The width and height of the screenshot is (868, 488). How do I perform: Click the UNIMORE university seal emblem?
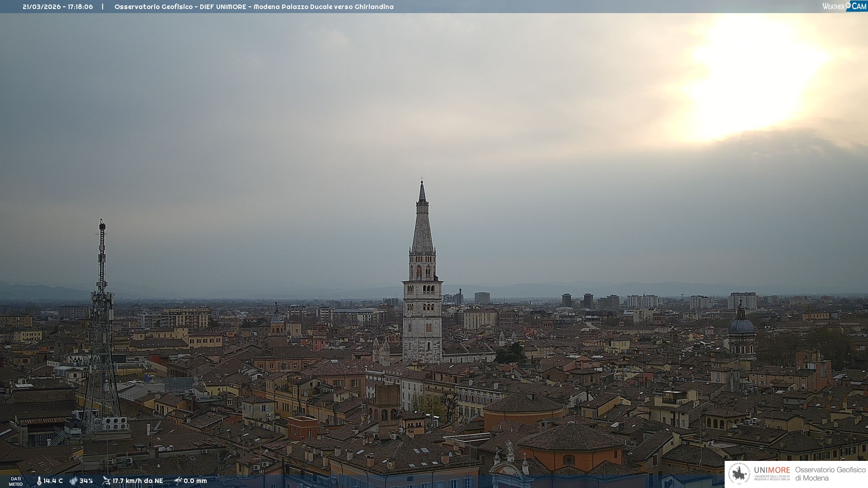tap(740, 474)
